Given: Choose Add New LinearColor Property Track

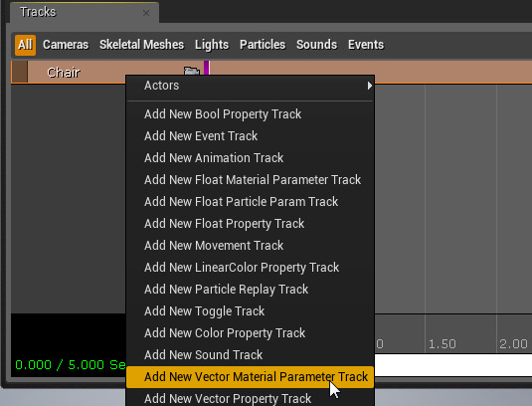Looking at the screenshot, I should pyautogui.click(x=251, y=268).
